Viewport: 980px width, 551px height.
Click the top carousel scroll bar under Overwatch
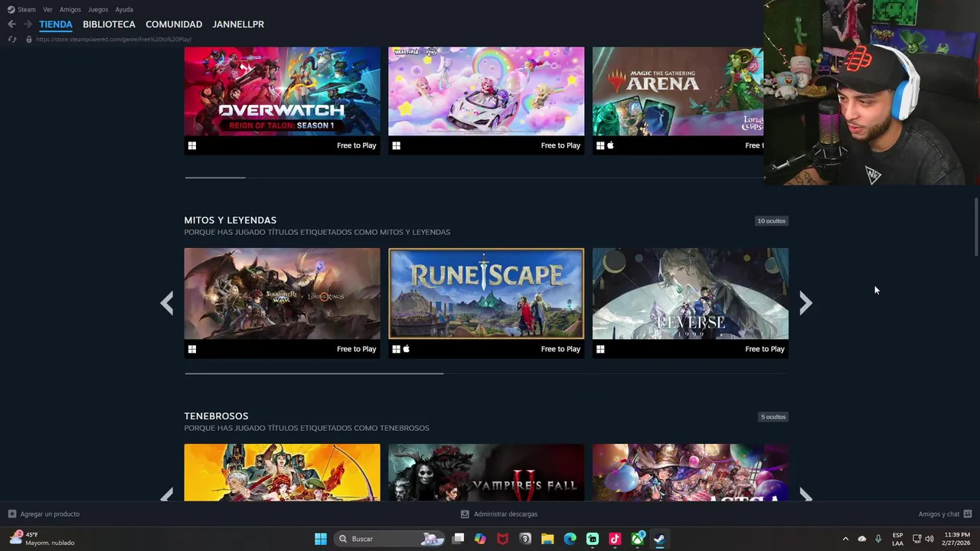click(x=215, y=178)
